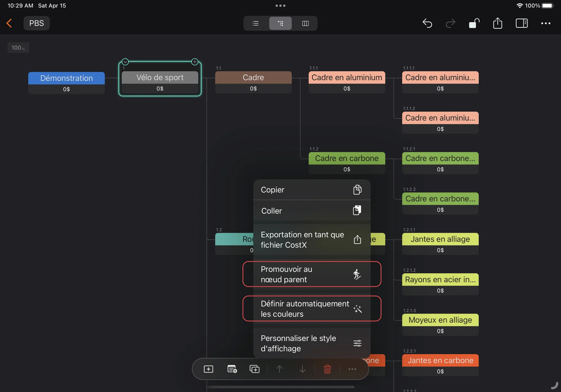Open the PBS title button
Screen dimensions: 561x392
(37, 23)
